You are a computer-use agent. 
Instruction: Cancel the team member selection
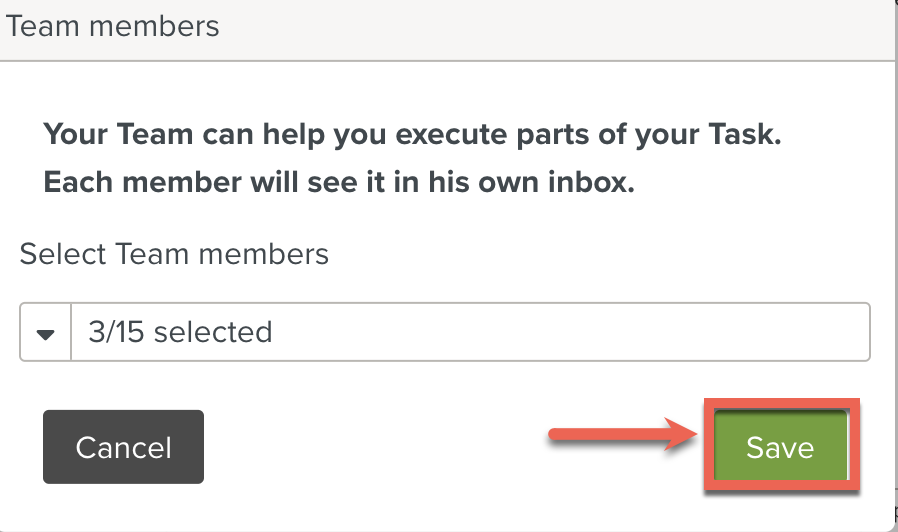[x=123, y=446]
